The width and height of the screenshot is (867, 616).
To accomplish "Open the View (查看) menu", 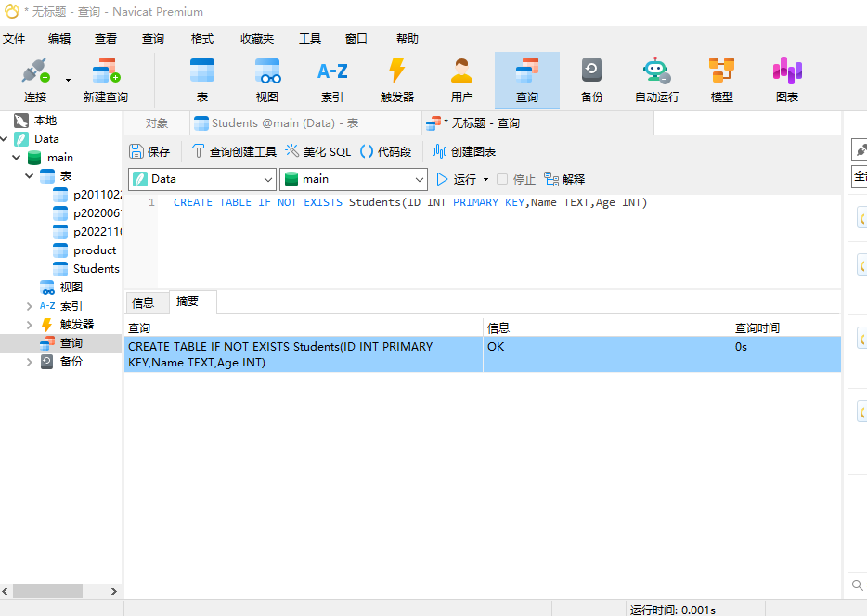I will 106,39.
